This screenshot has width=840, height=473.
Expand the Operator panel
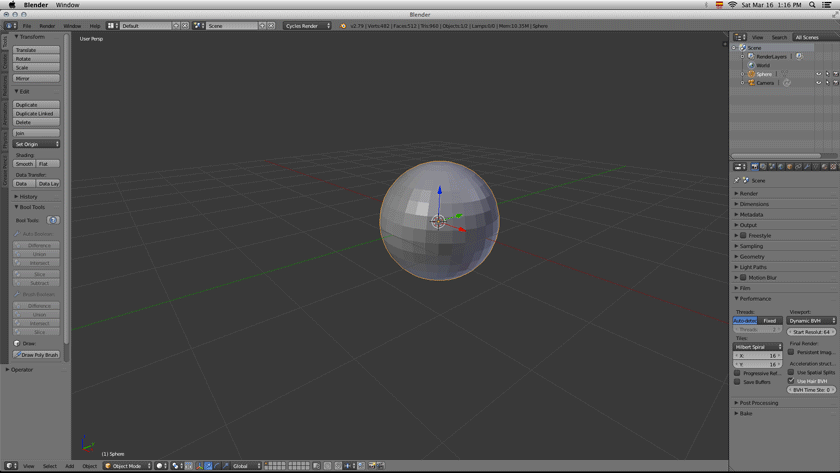click(x=21, y=370)
